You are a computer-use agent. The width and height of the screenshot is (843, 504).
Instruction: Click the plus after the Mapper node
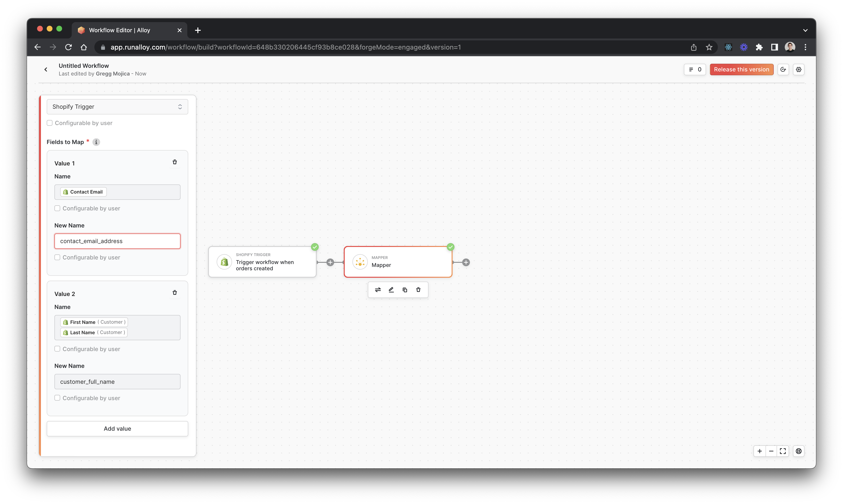tap(466, 262)
